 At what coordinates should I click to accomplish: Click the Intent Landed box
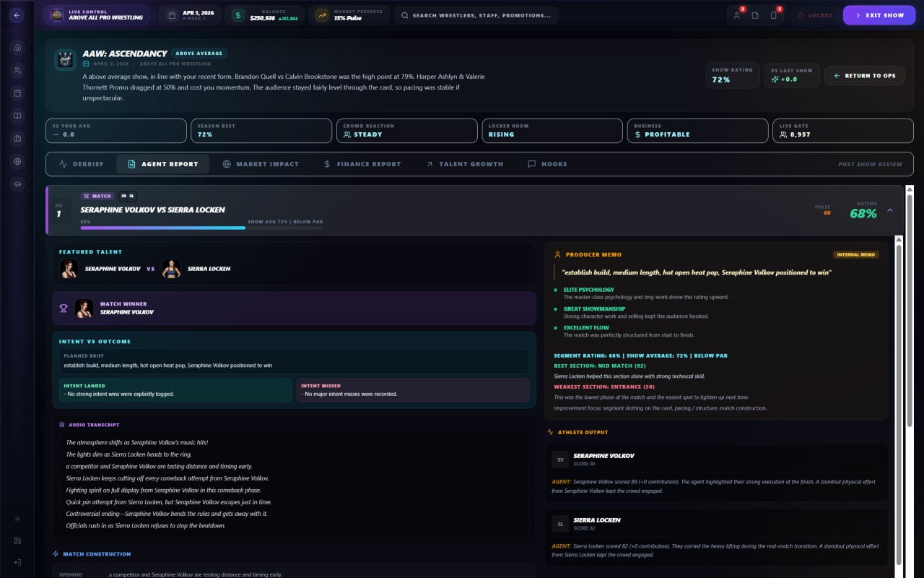tap(175, 390)
